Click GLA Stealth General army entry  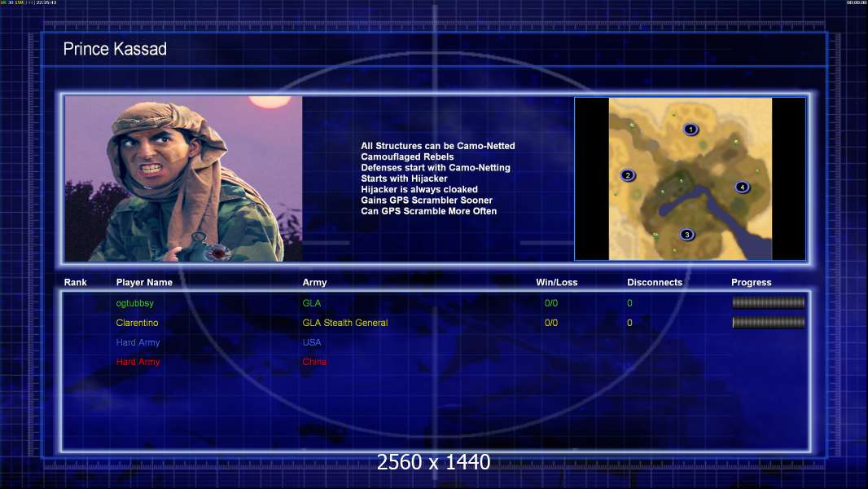coord(345,323)
